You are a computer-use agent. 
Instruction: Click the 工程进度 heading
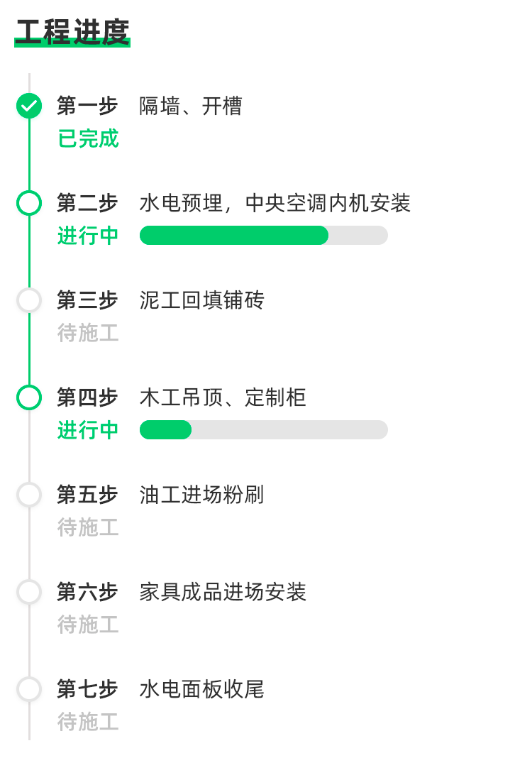click(x=72, y=33)
